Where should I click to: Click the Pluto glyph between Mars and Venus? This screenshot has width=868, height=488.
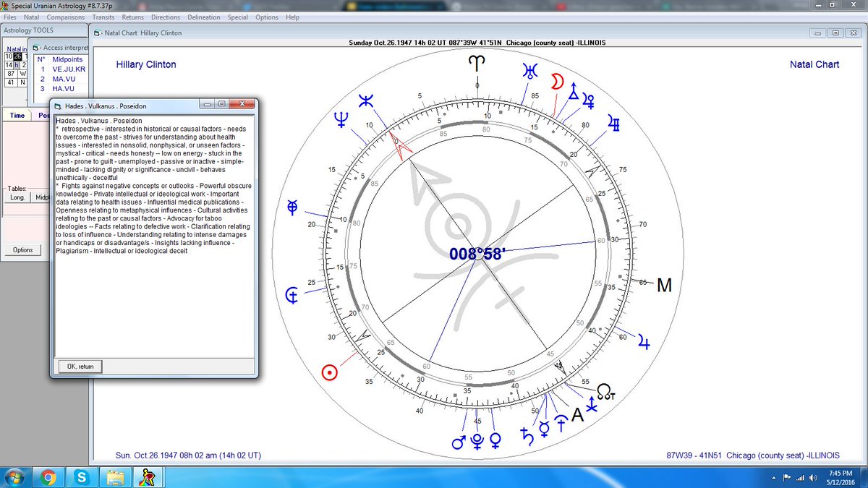pos(477,441)
